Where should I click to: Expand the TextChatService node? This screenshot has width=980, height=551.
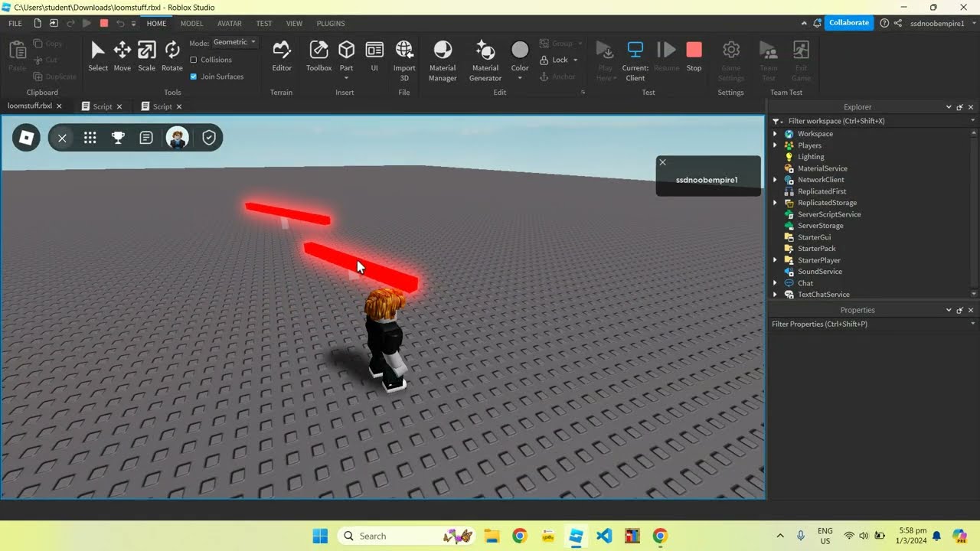(776, 295)
